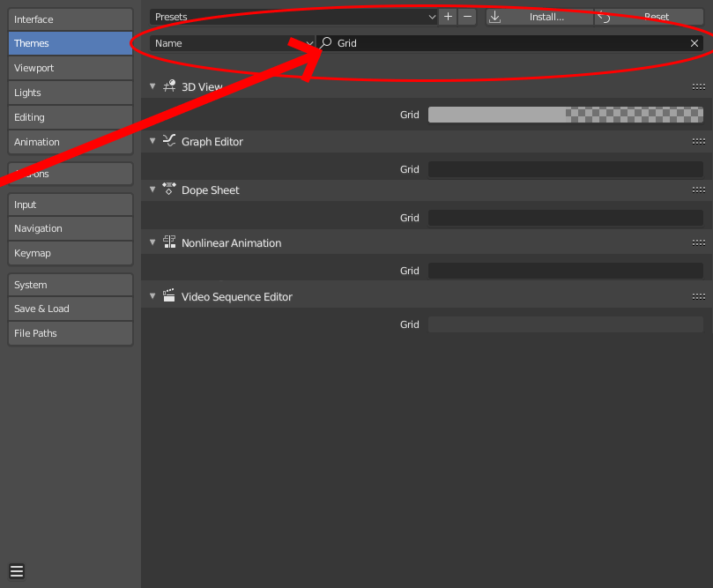713x588 pixels.
Task: Open the Presets dropdown
Action: pos(293,17)
